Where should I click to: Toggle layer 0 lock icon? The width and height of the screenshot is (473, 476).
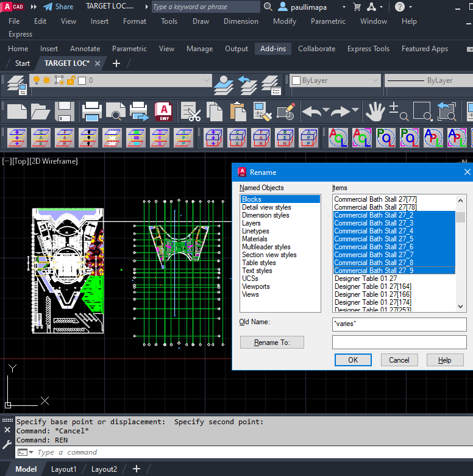pyautogui.click(x=71, y=80)
